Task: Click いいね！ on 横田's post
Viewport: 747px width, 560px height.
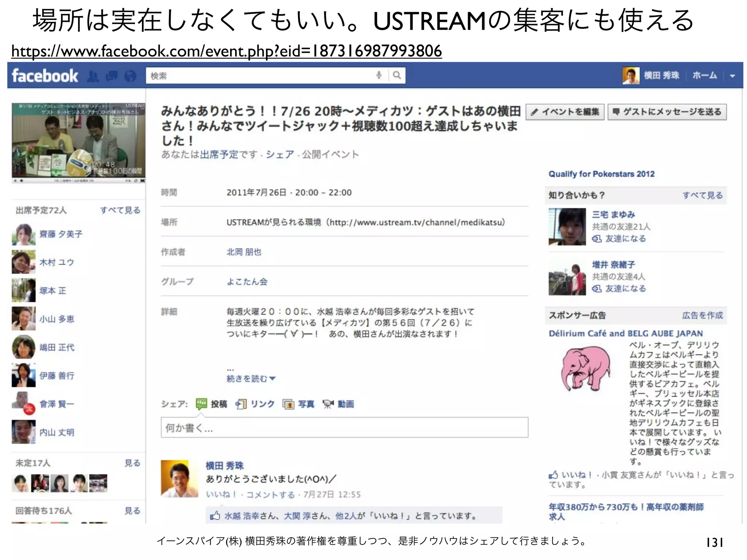Action: pos(221,494)
